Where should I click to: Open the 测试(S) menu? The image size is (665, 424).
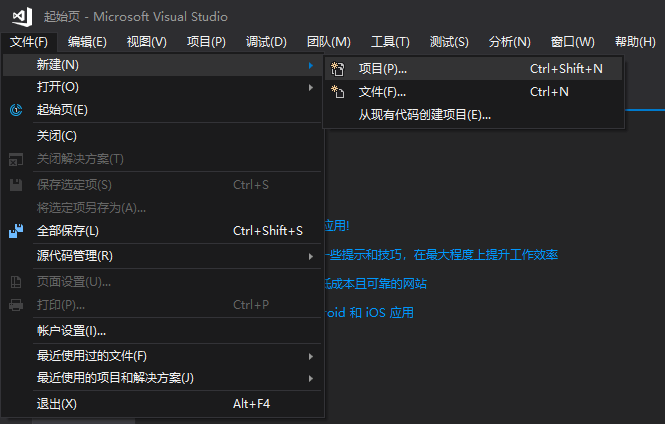pyautogui.click(x=449, y=42)
